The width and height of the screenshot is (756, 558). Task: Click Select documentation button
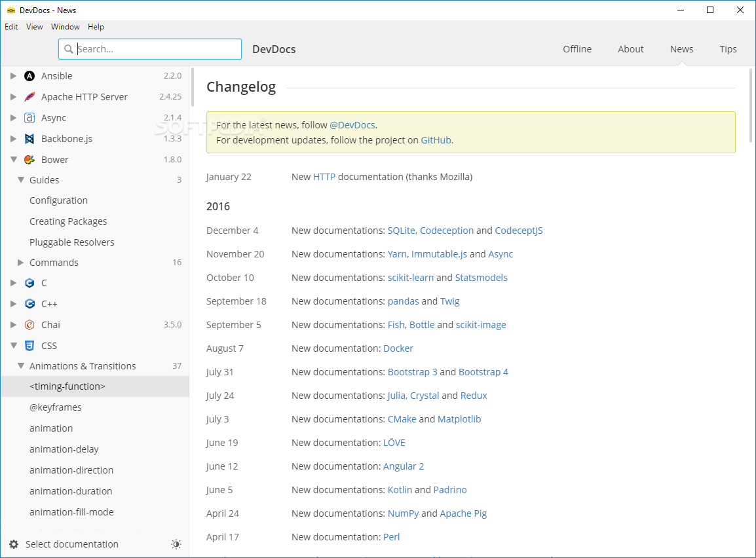pyautogui.click(x=72, y=544)
